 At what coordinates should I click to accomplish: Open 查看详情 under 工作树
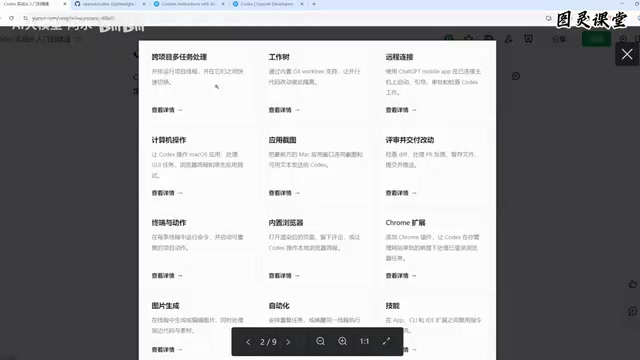tap(284, 110)
